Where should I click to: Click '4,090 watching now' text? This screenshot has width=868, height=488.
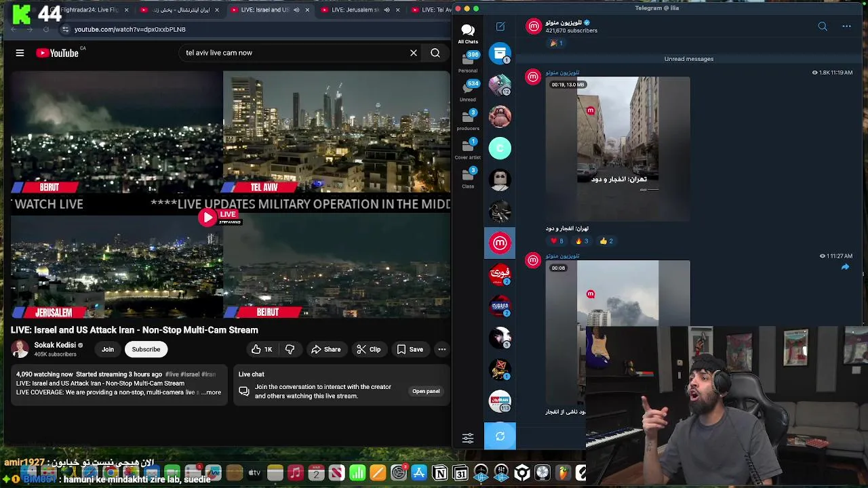point(45,374)
